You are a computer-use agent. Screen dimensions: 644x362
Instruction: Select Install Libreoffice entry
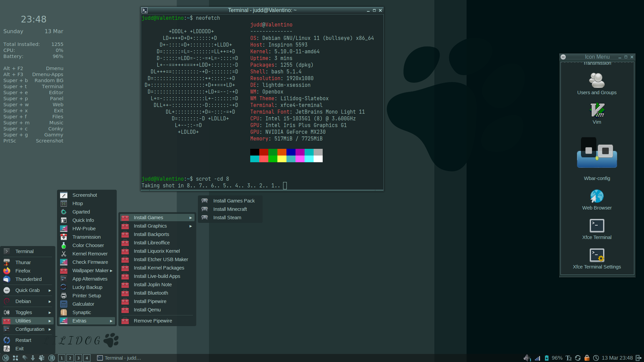coord(157,243)
